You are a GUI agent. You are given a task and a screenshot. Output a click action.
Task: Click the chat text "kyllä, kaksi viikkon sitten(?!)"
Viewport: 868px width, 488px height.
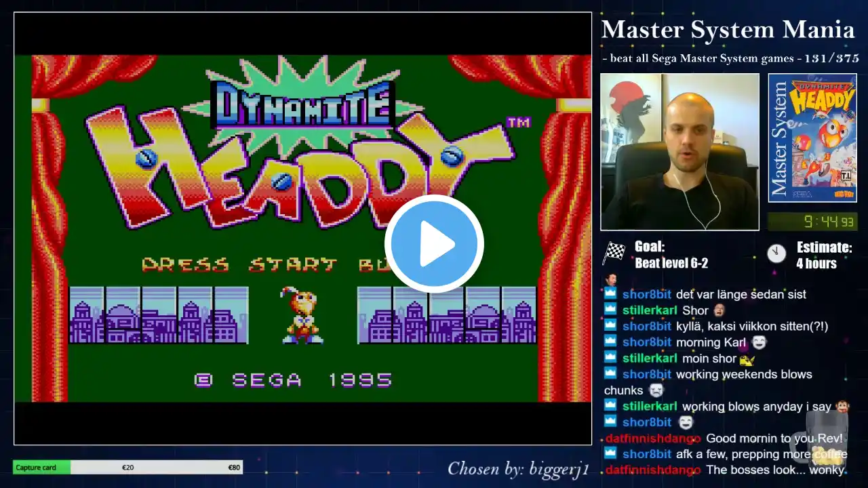click(x=752, y=326)
